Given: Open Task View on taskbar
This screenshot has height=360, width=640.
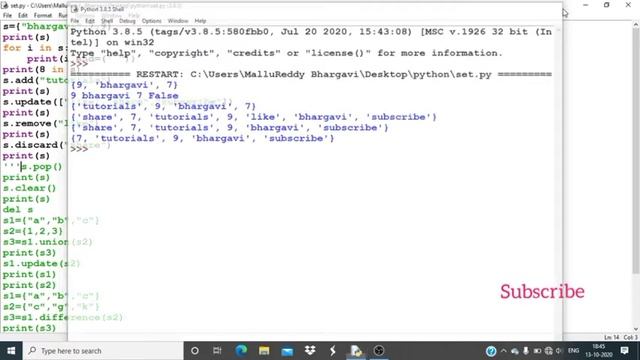Looking at the screenshot, I should (217, 351).
